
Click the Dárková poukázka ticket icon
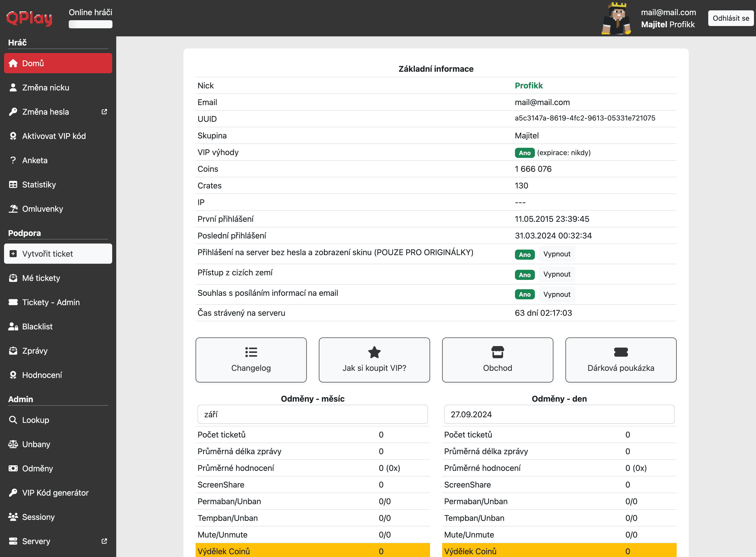point(621,352)
